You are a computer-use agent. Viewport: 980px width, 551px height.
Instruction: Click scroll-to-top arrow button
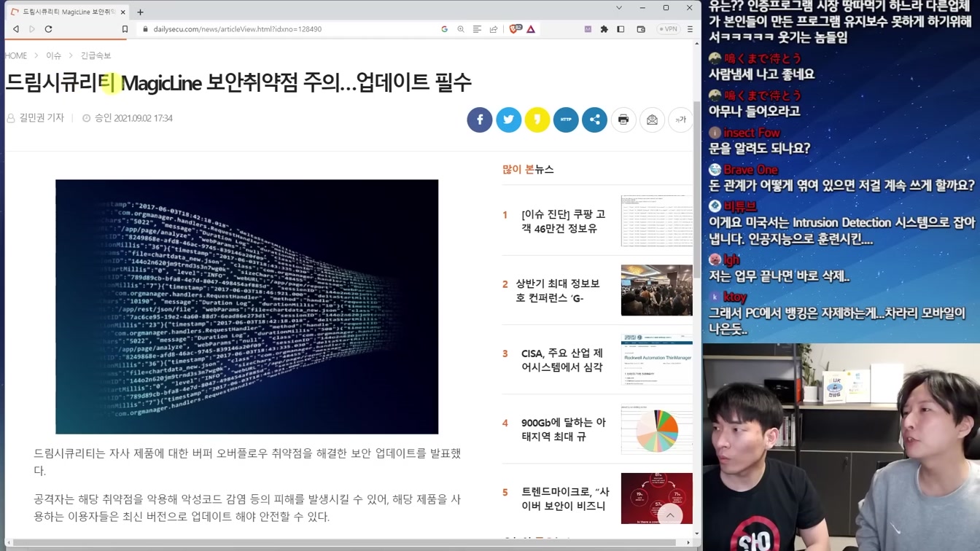click(x=669, y=515)
